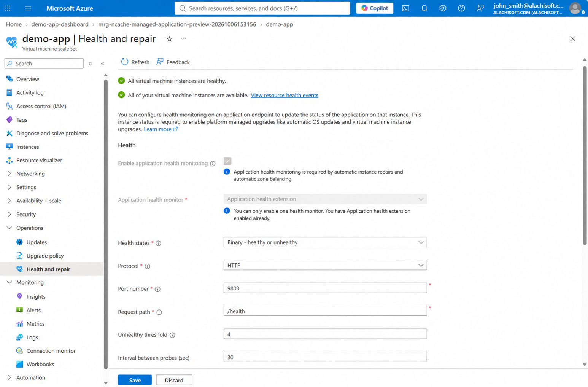Image resolution: width=588 pixels, height=387 pixels.
Task: Open Azure Cloud Shell icon
Action: (405, 8)
